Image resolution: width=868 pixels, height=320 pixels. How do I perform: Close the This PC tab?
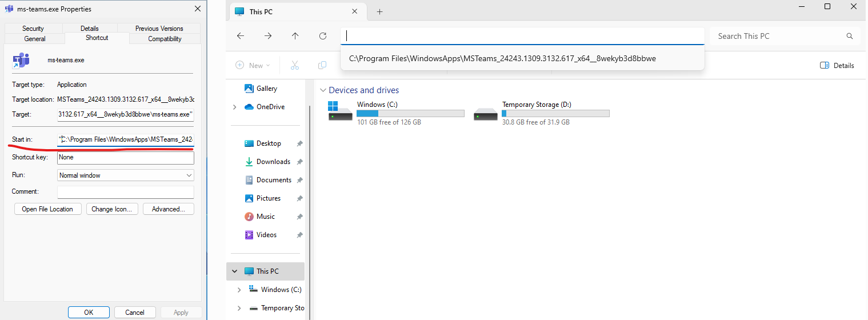point(355,11)
